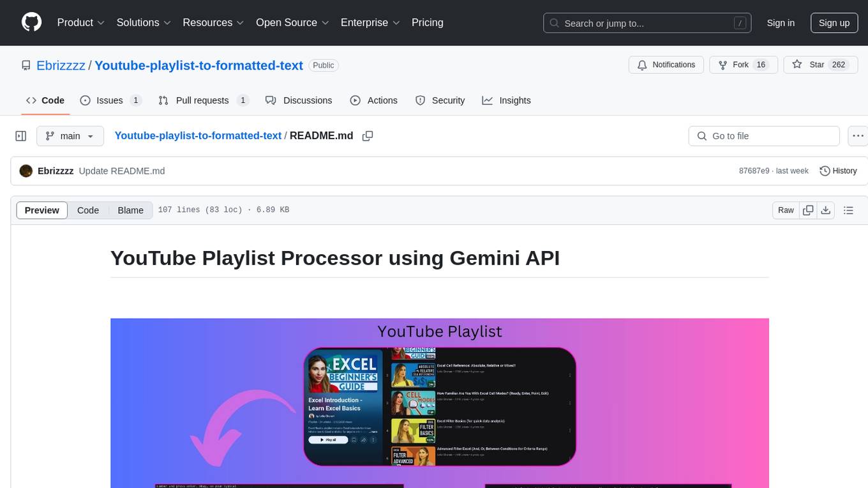This screenshot has width=868, height=488.
Task: Expand the Enterprise menu
Action: pos(370,22)
